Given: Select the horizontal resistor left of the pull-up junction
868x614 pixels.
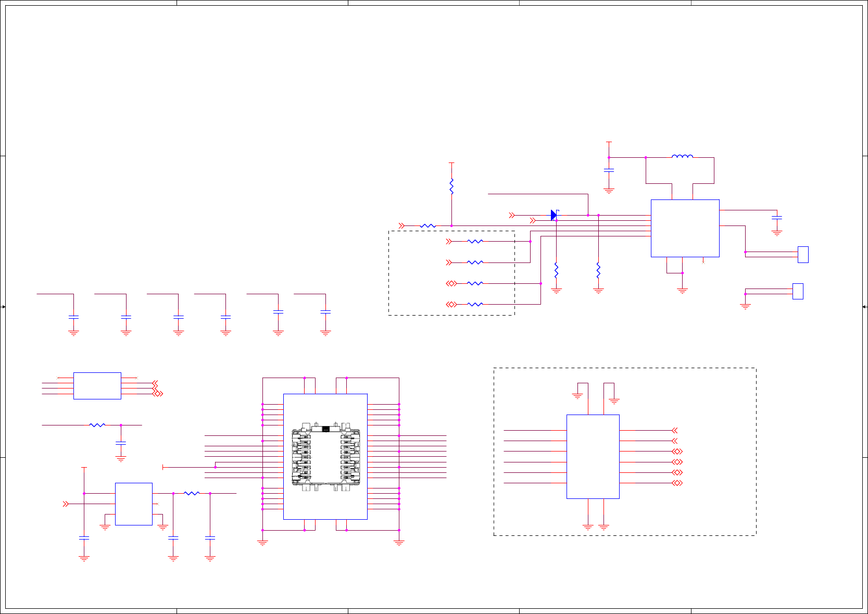Looking at the screenshot, I should tap(428, 225).
